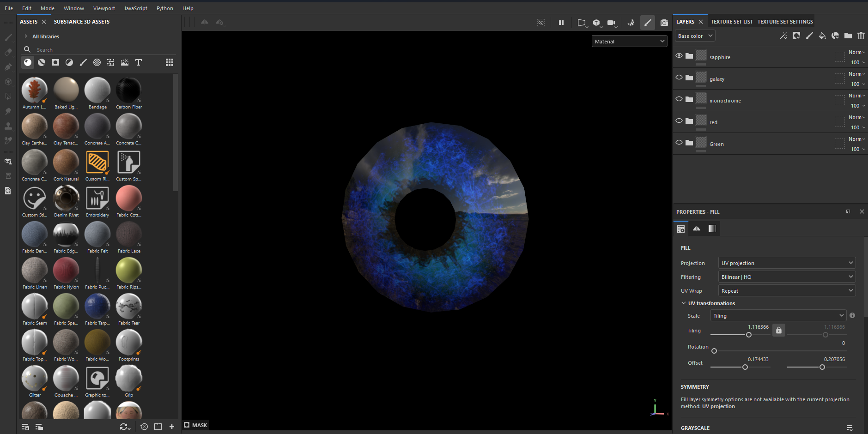
Task: Switch to Texture Set Settings tab
Action: point(785,22)
